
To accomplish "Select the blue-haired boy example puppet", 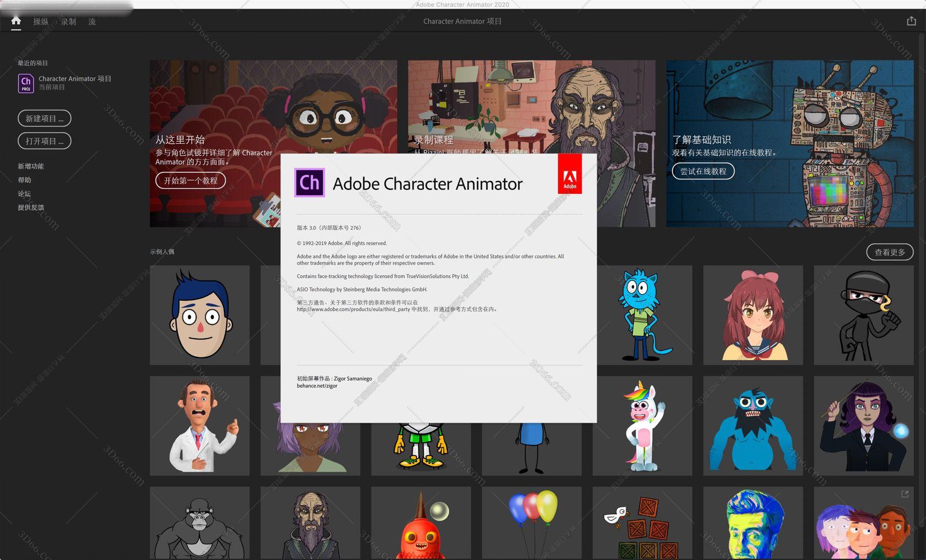I will (200, 315).
